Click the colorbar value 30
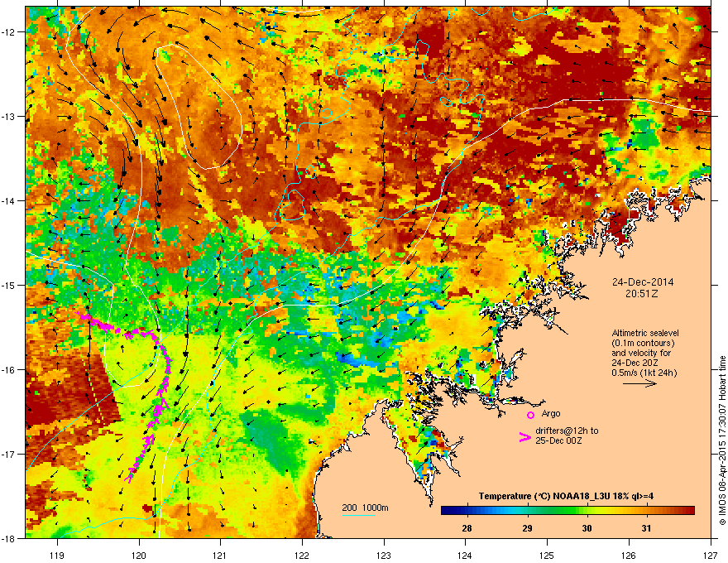Screen dimensions: 728x563 587,528
